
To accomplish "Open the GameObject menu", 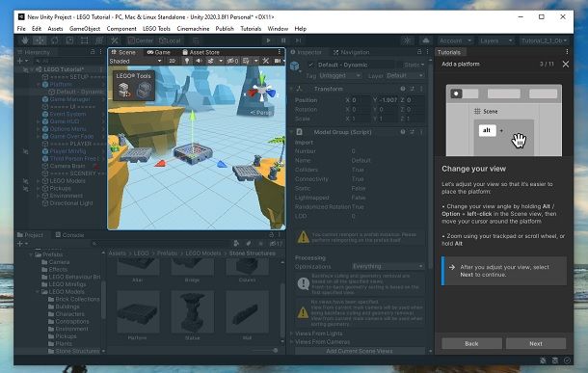I will tap(85, 29).
